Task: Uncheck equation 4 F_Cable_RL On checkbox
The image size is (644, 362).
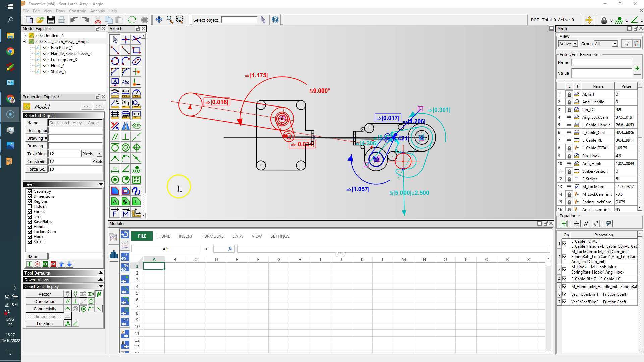Action: click(x=565, y=279)
